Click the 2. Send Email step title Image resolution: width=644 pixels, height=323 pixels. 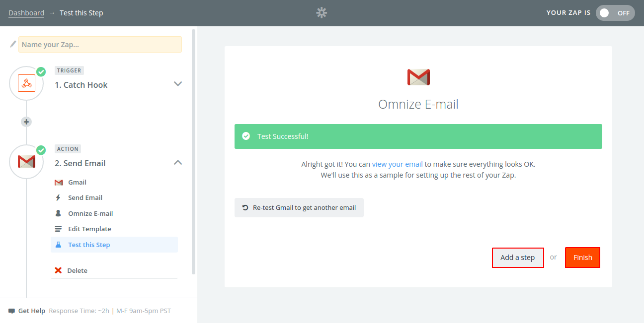[x=80, y=163]
